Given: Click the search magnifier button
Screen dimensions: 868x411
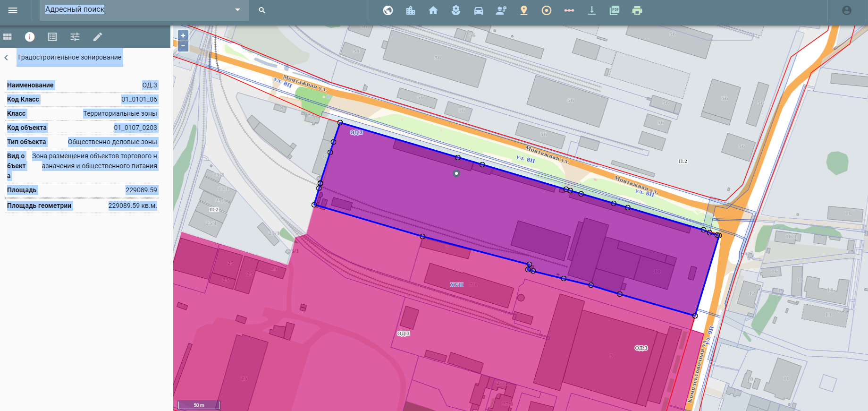Looking at the screenshot, I should [262, 10].
